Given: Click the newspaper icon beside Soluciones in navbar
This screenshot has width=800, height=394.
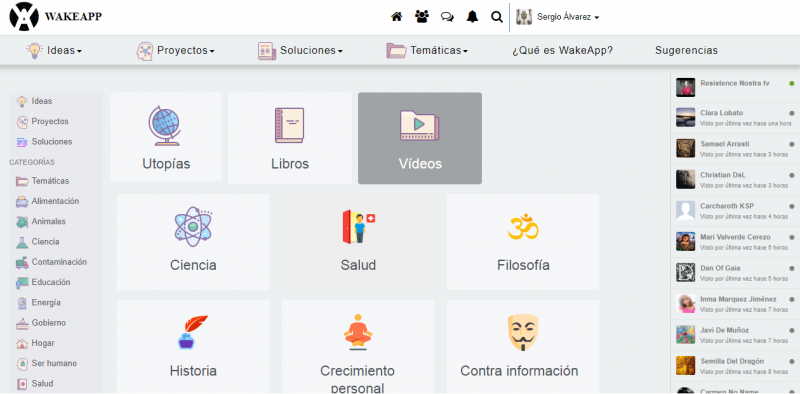Looking at the screenshot, I should coord(267,51).
